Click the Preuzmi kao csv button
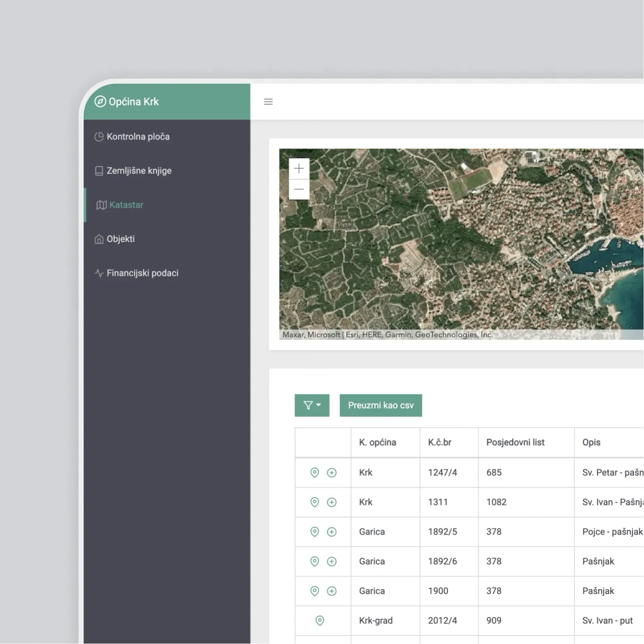644x644 pixels. point(380,405)
